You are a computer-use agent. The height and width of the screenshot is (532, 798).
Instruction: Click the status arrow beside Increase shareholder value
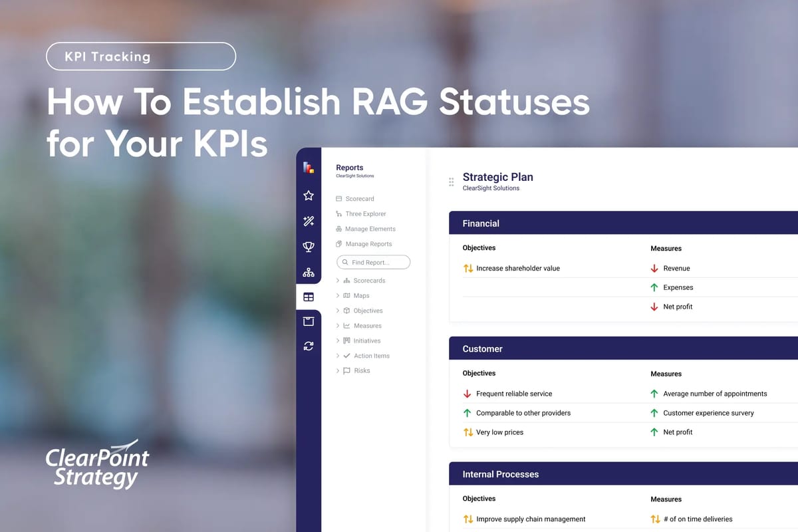point(468,269)
